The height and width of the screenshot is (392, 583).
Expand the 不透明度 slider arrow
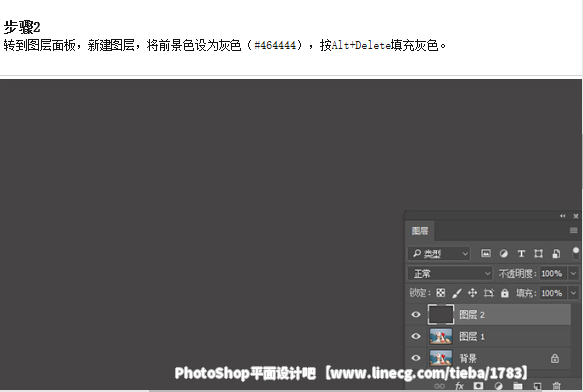[x=573, y=274]
